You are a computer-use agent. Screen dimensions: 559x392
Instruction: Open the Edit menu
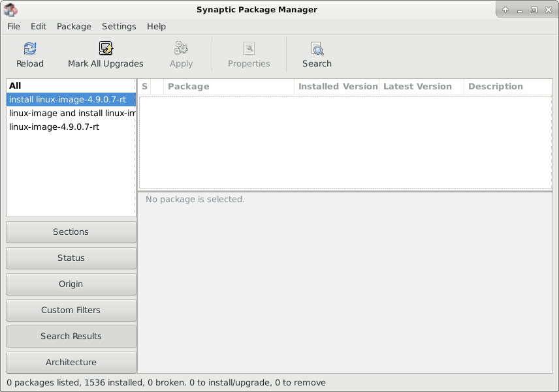click(38, 26)
